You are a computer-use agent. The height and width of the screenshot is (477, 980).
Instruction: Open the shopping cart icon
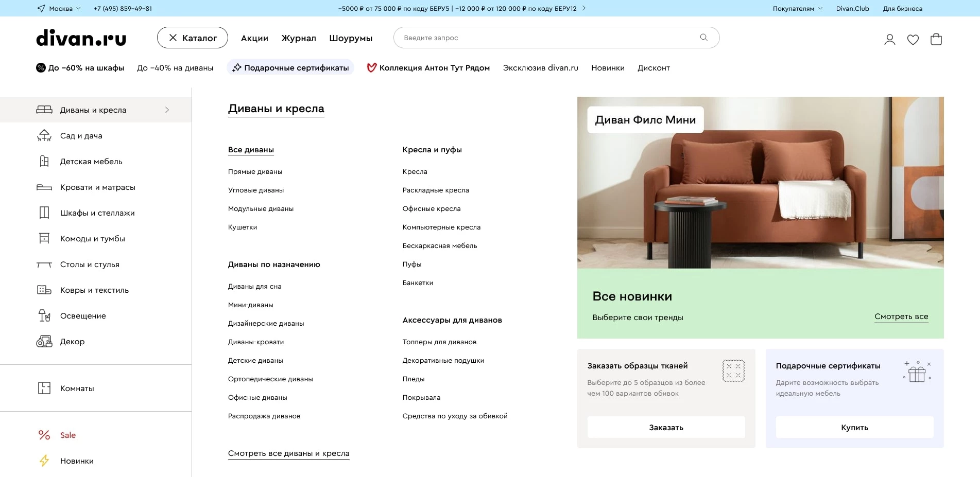[937, 39]
